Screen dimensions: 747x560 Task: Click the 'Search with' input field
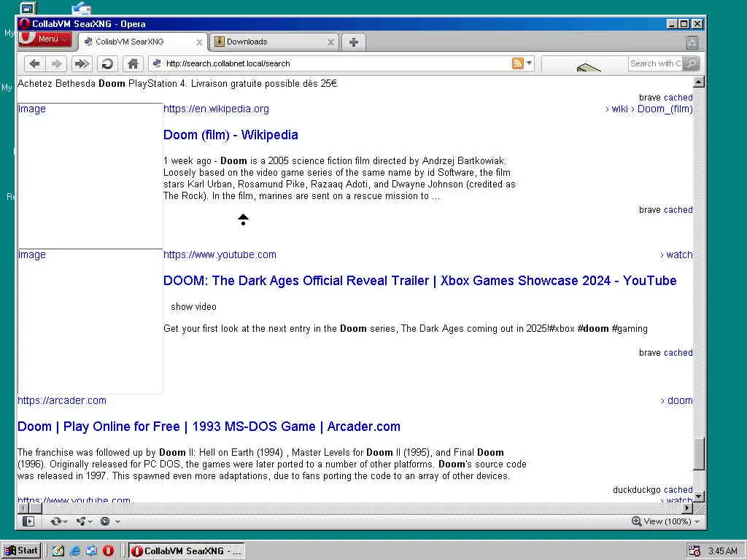[x=656, y=63]
